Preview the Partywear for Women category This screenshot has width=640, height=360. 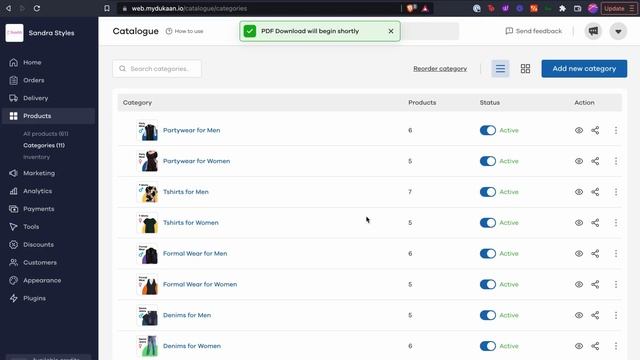point(579,161)
